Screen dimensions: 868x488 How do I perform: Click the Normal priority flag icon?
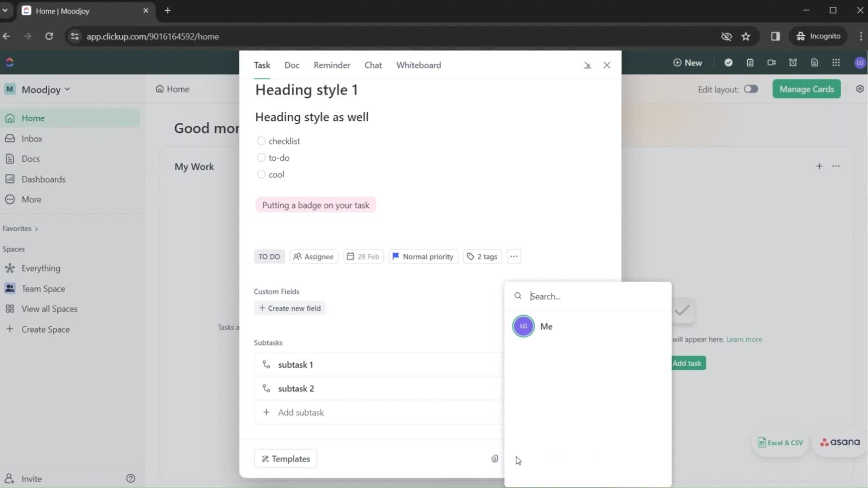point(395,256)
